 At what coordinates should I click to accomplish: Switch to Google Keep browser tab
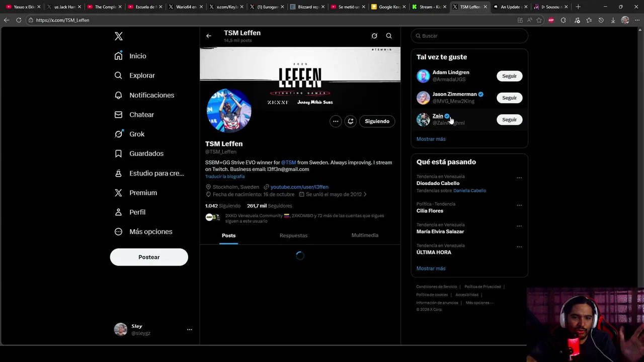388,7
